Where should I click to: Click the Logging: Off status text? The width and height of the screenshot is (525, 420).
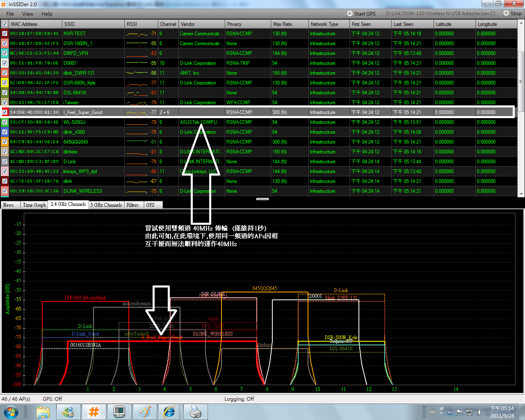point(239,399)
